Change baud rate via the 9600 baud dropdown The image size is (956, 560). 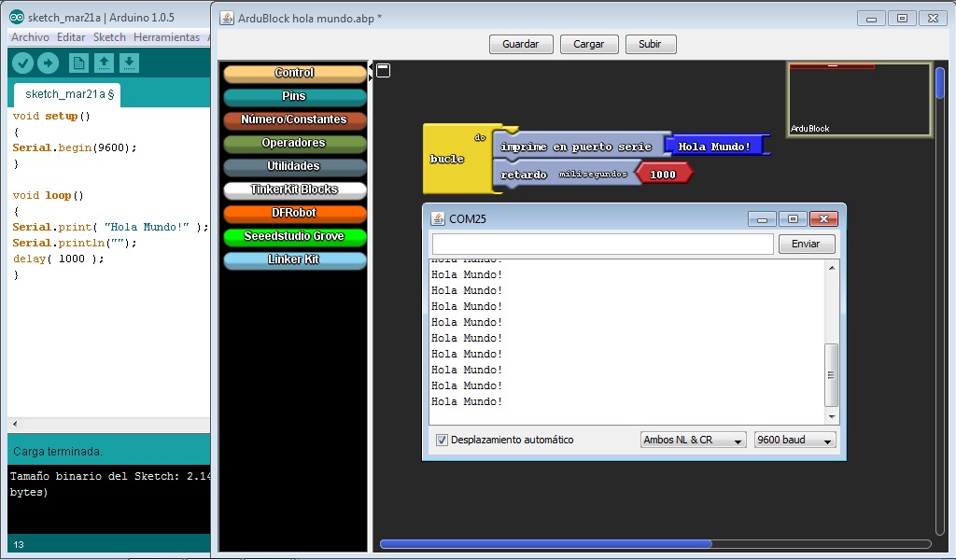pos(794,439)
